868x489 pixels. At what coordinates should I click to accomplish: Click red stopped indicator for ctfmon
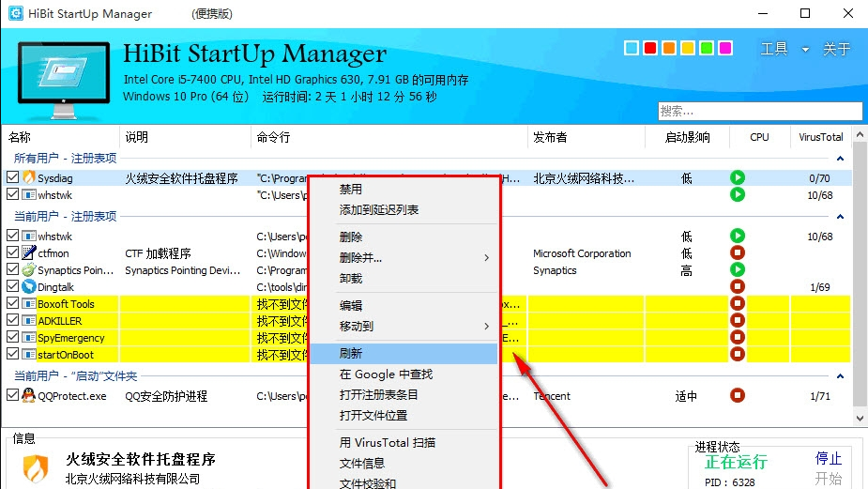point(738,253)
